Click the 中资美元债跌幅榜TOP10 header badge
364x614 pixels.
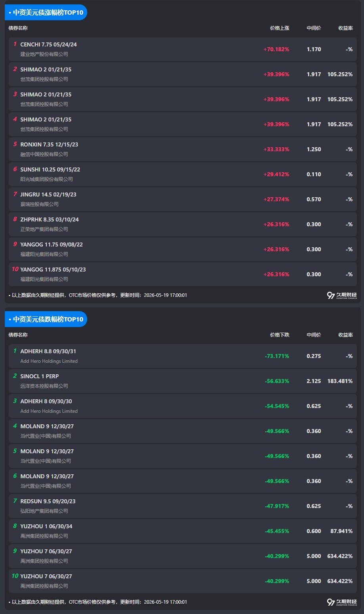pos(46,319)
